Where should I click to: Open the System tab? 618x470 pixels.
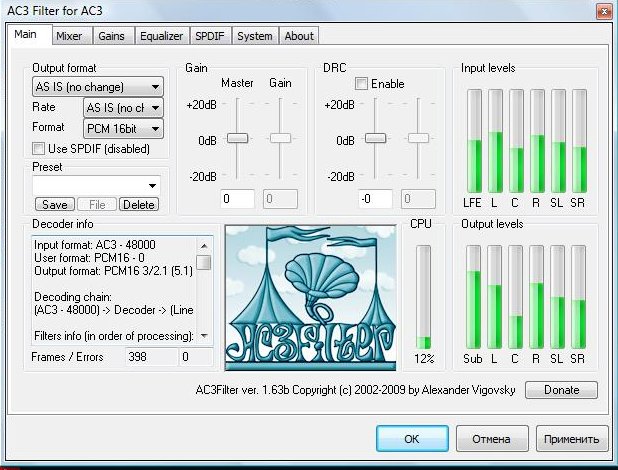[x=255, y=36]
